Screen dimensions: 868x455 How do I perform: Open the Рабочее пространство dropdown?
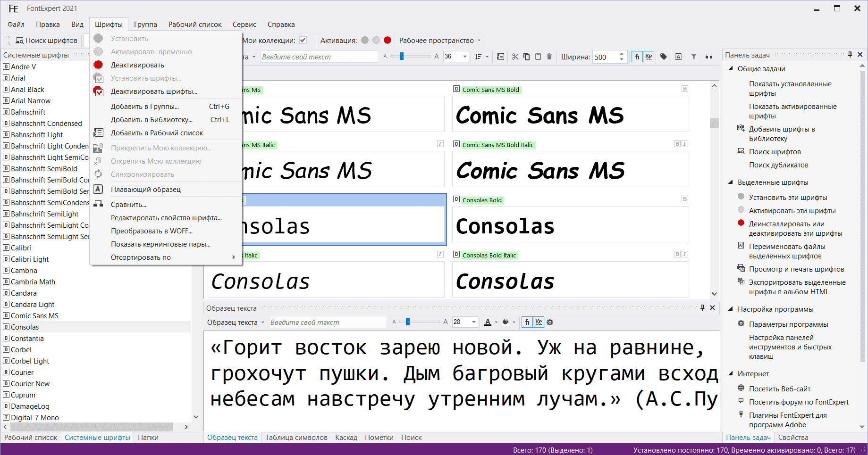pyautogui.click(x=440, y=41)
